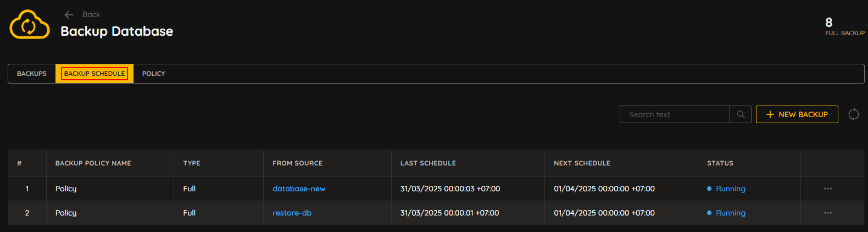
Task: Click the Backup Policy Name column header
Action: pos(93,163)
